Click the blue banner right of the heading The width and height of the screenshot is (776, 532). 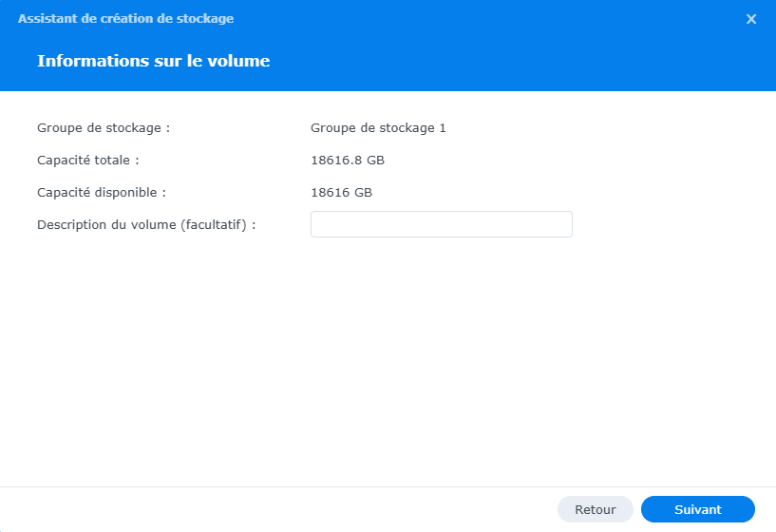[522, 61]
